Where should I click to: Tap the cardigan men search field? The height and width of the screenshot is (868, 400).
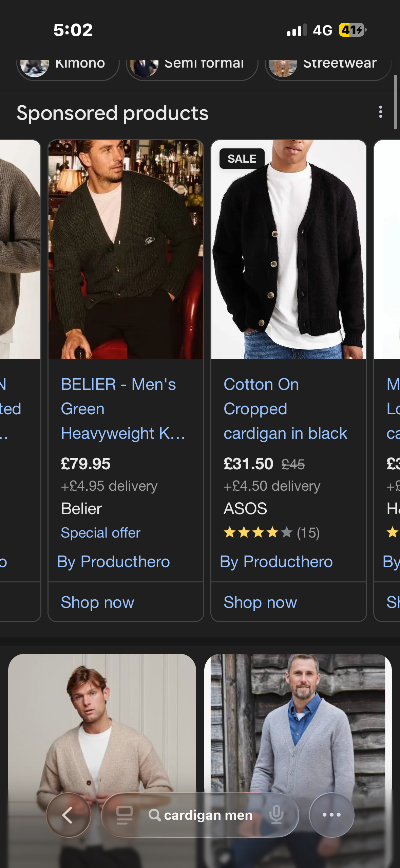(208, 815)
